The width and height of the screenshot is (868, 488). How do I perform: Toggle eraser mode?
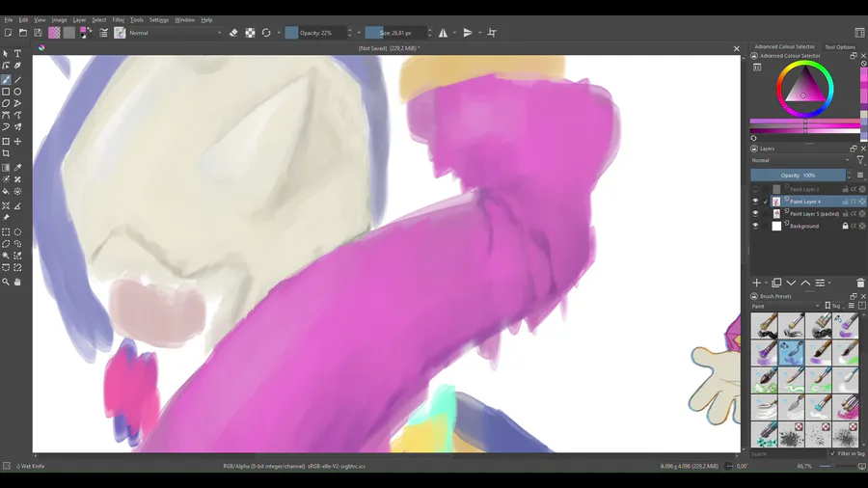click(x=233, y=33)
